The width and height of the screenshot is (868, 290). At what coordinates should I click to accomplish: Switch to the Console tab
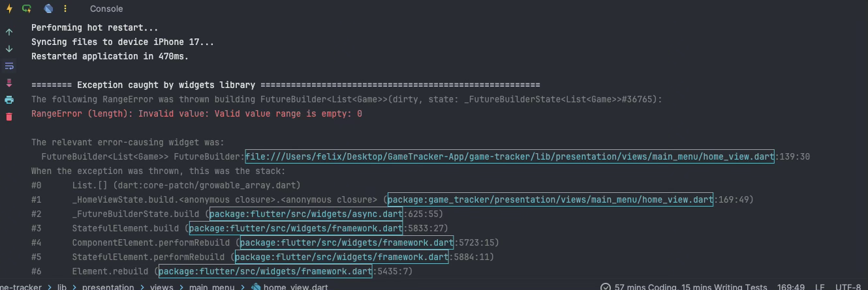click(106, 9)
